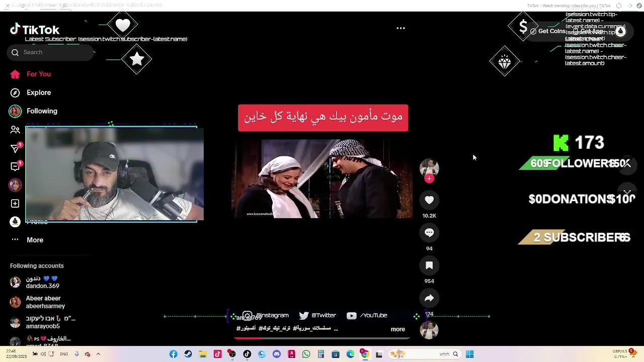Open the Profile avatar icon in sidebar
Screen dimensions: 644x362
point(15,222)
